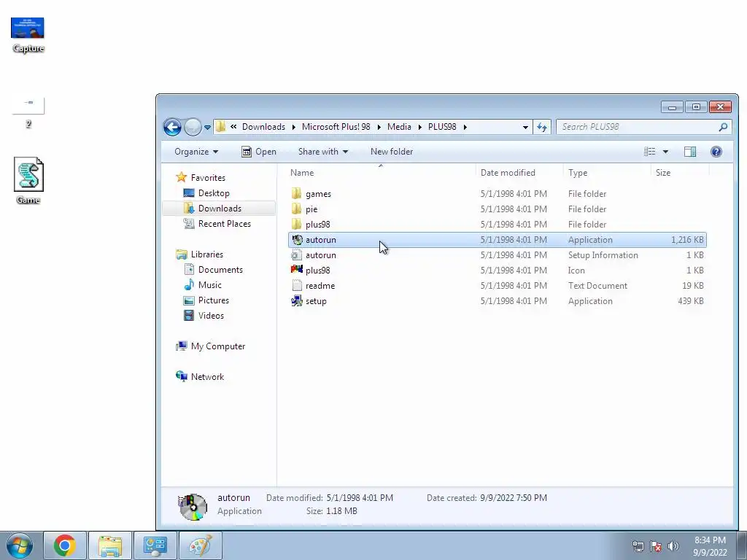The height and width of the screenshot is (560, 747).
Task: Select the setup Application icon
Action: pyautogui.click(x=297, y=300)
